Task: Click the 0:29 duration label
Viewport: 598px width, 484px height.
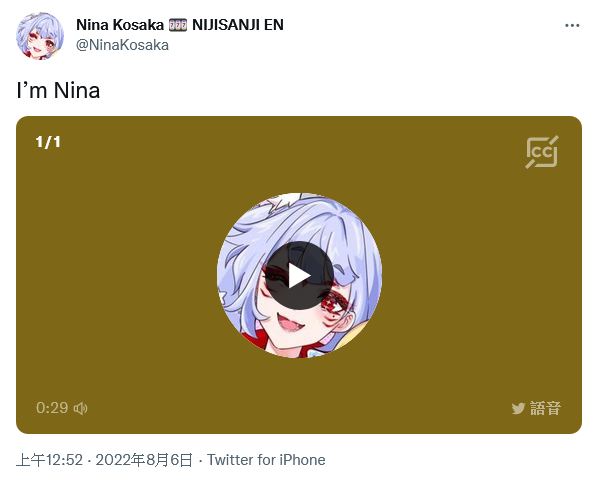Action: (52, 408)
